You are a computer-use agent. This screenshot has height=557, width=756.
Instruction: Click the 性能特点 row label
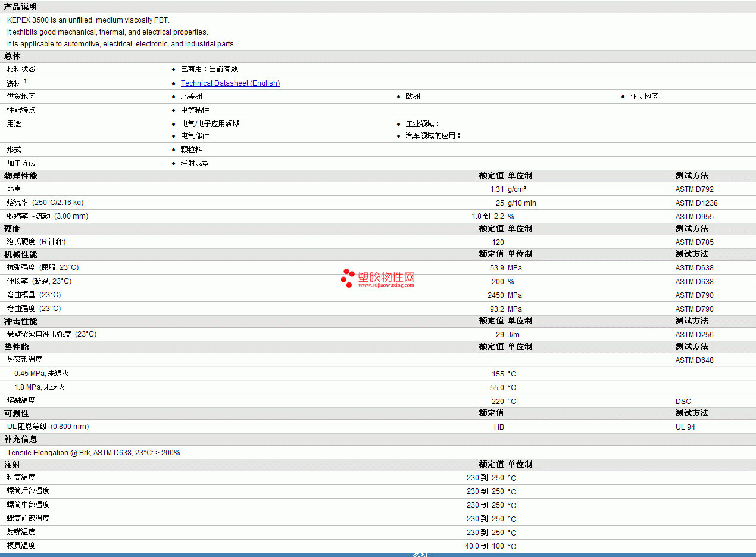click(x=21, y=110)
